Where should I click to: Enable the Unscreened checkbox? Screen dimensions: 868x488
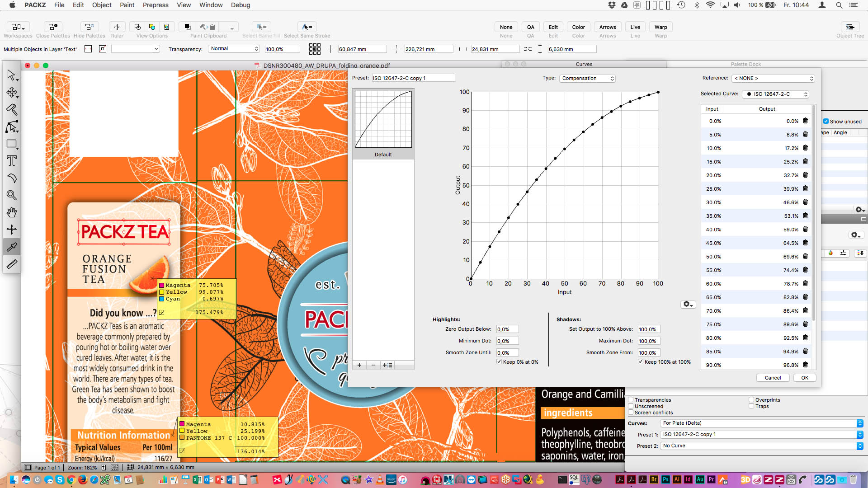631,406
